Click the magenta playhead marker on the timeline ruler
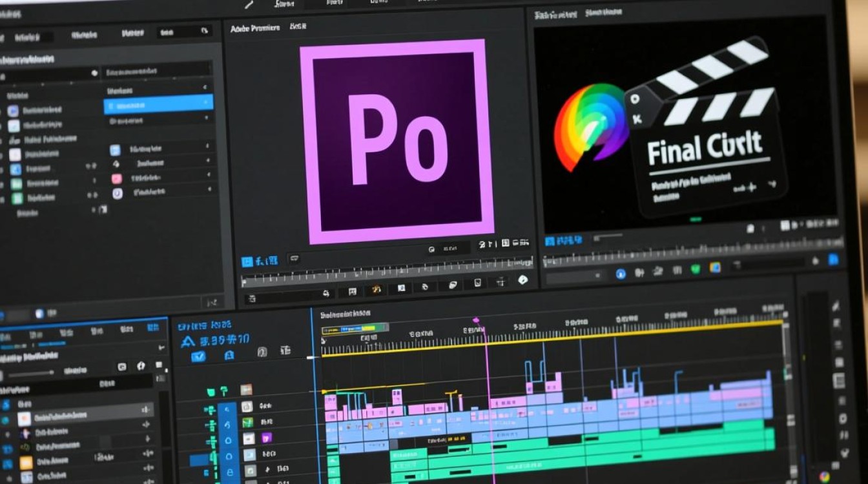Viewport: 868px width, 484px height. [476, 320]
